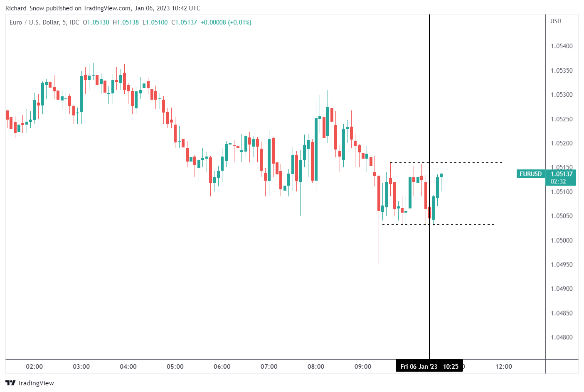Image resolution: width=584 pixels, height=392 pixels.
Task: Click the Richard_Snow published header text
Action: pyautogui.click(x=103, y=8)
